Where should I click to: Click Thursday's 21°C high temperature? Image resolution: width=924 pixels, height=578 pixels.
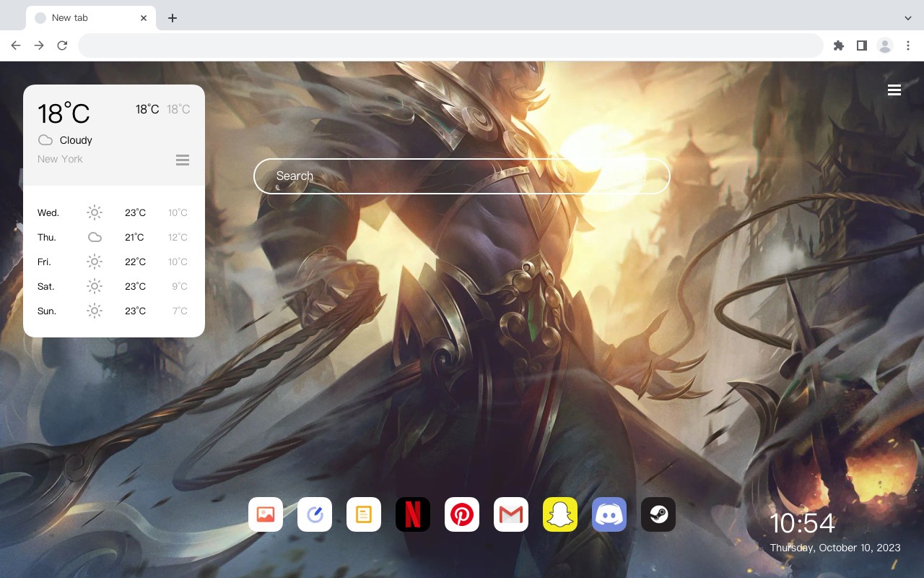click(x=134, y=237)
